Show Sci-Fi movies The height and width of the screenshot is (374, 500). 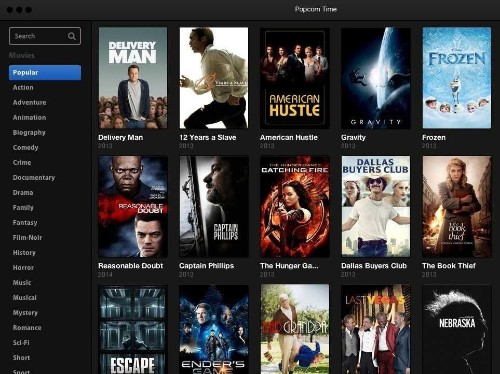coord(21,342)
